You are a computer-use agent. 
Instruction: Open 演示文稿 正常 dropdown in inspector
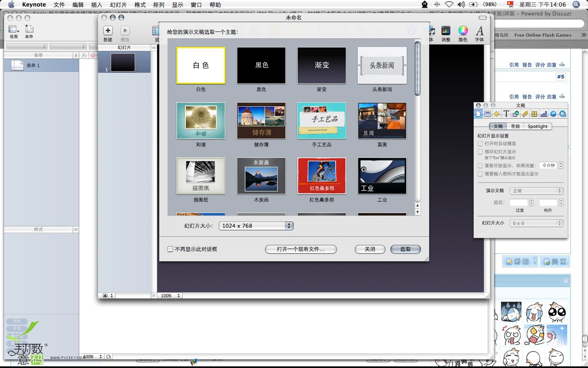pyautogui.click(x=537, y=191)
